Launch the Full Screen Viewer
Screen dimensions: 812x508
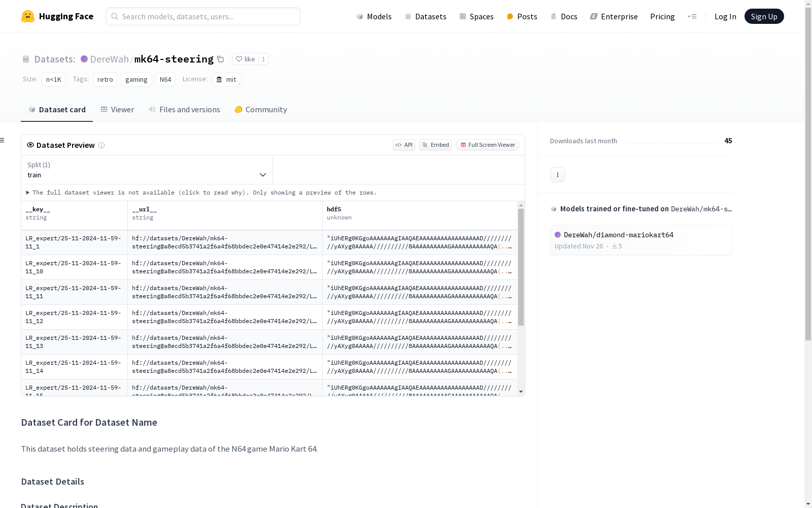click(488, 145)
